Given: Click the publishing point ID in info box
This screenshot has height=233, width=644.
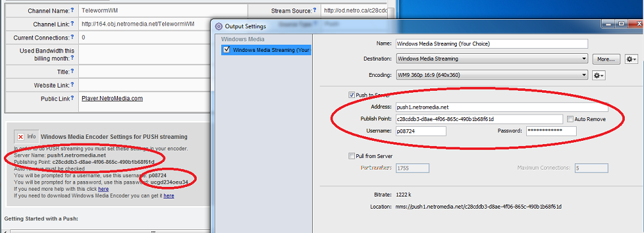Looking at the screenshot, I should 104,162.
